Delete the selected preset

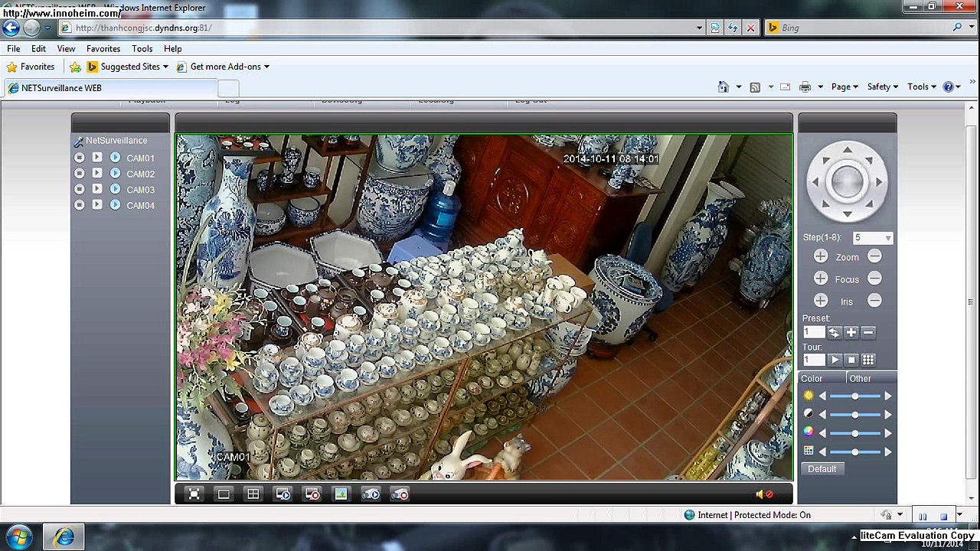867,332
